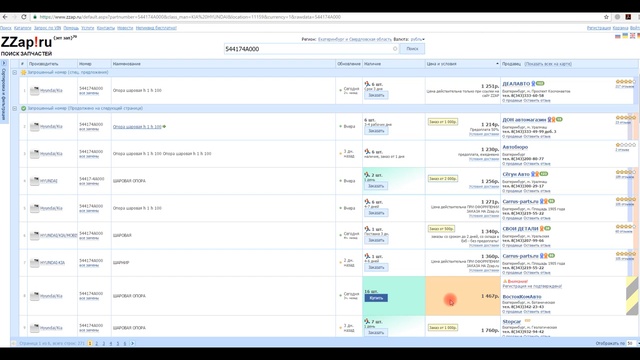Click the Поиск search button
Screen dimensions: 640x360
pos(412,49)
